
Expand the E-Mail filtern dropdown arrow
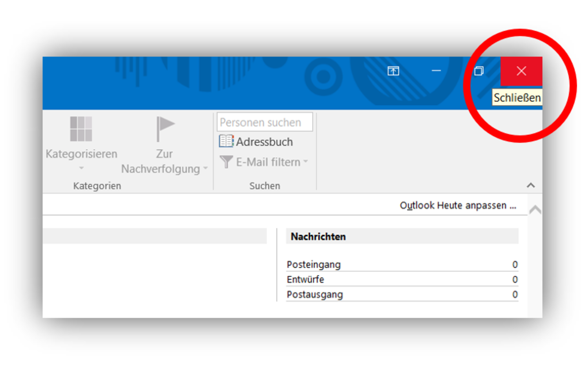306,161
